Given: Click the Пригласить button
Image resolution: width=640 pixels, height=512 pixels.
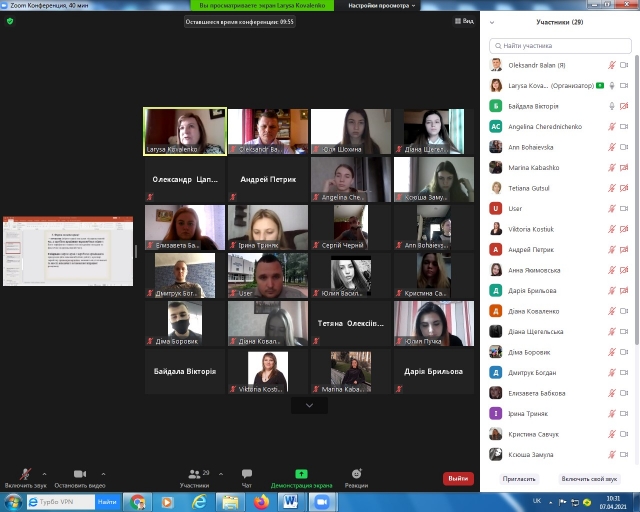Looking at the screenshot, I should click(519, 479).
